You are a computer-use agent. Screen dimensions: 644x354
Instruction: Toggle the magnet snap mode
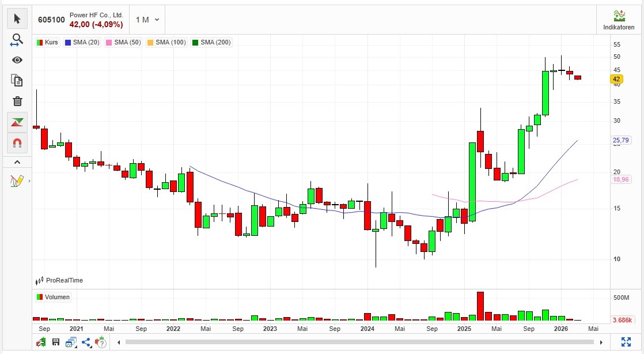pyautogui.click(x=17, y=142)
